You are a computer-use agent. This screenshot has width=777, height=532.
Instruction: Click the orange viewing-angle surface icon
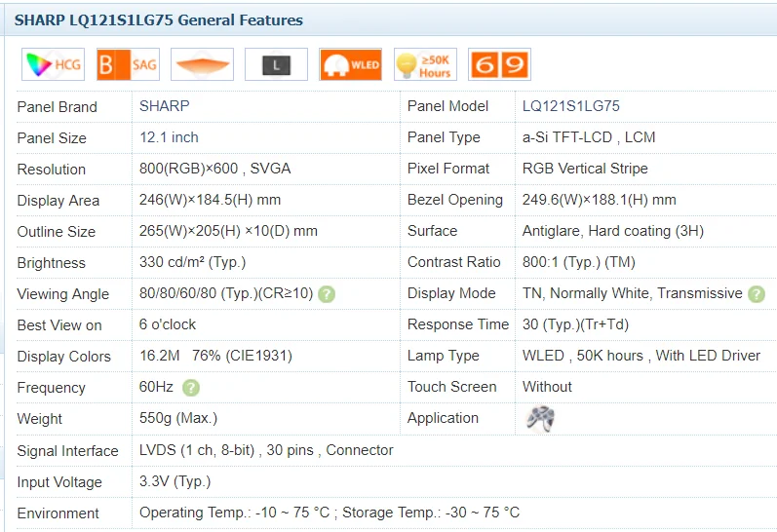click(x=202, y=64)
